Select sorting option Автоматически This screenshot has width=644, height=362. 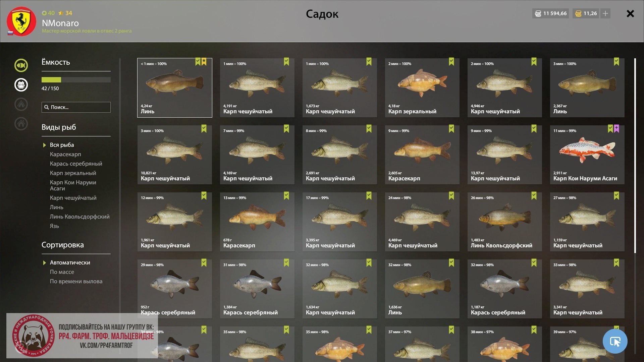tap(70, 262)
